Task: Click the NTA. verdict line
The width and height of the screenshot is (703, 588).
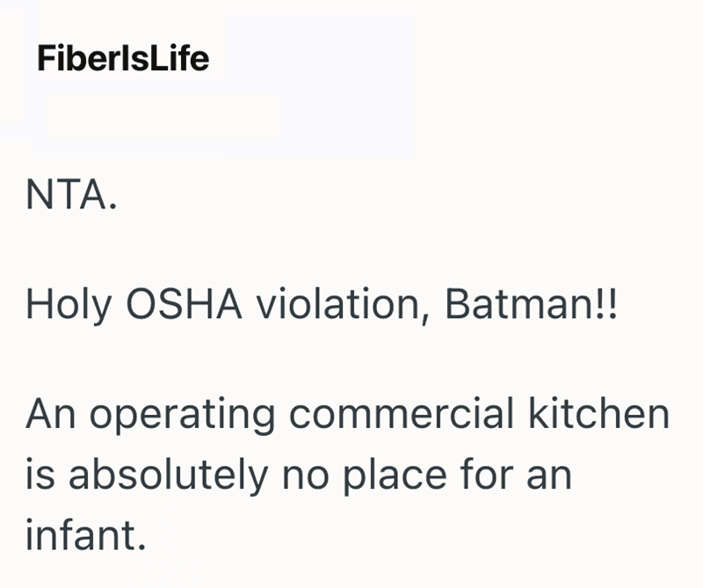Action: (x=71, y=194)
